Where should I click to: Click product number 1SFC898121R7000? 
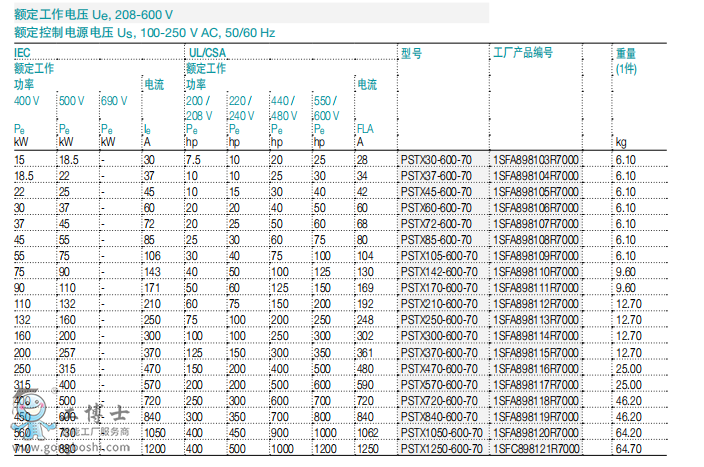(x=536, y=449)
